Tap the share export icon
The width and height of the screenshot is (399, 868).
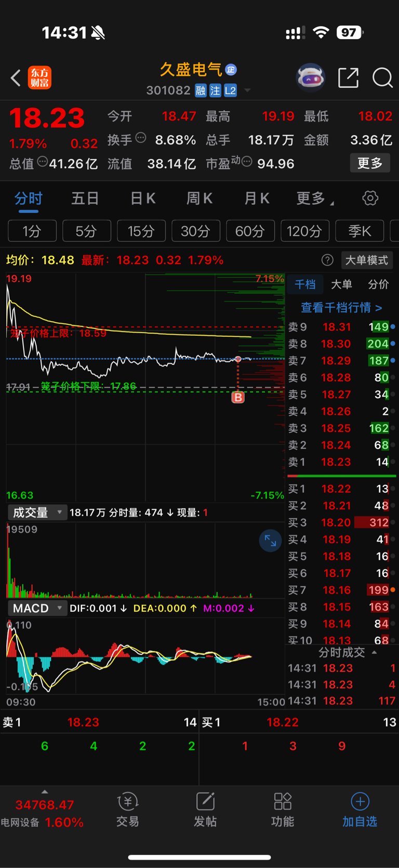348,78
